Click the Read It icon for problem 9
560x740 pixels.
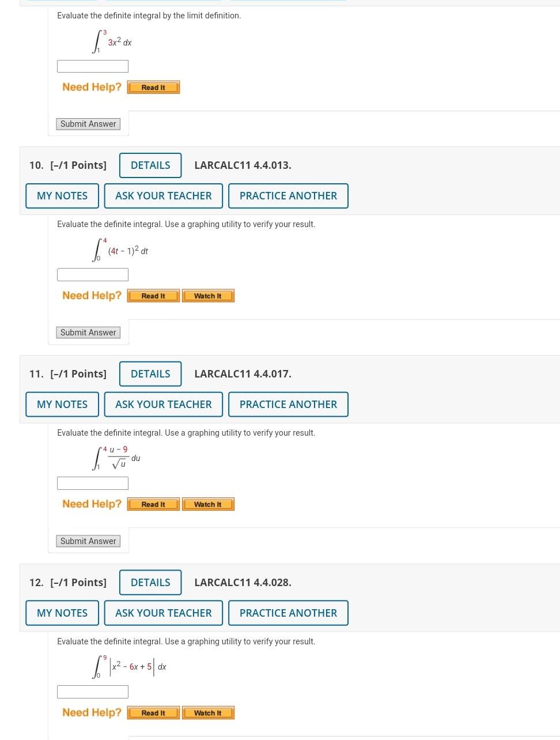pos(153,86)
